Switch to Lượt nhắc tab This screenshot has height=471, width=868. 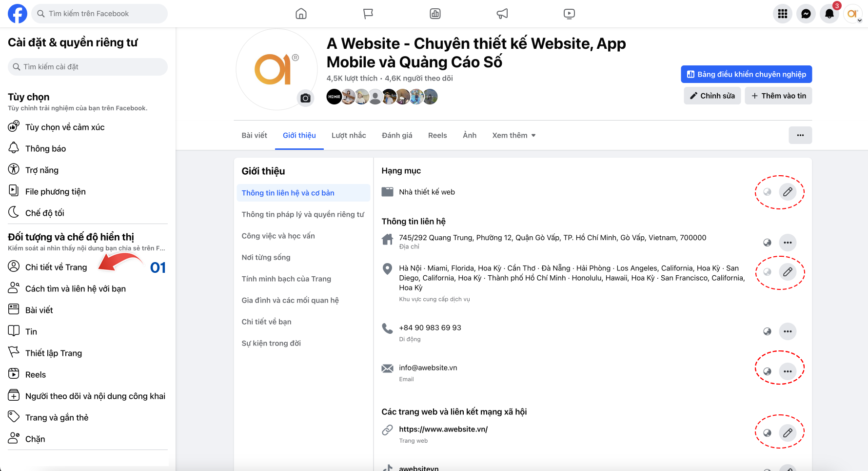coord(349,135)
